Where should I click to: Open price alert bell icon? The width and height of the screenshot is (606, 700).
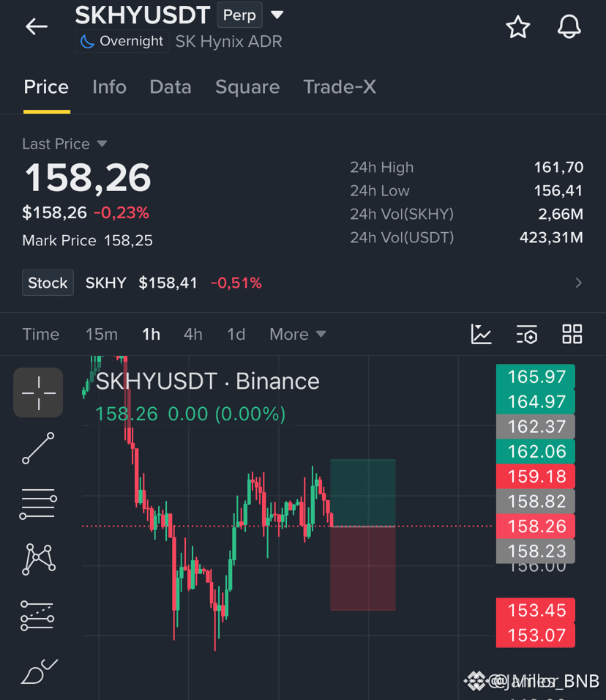[x=569, y=27]
